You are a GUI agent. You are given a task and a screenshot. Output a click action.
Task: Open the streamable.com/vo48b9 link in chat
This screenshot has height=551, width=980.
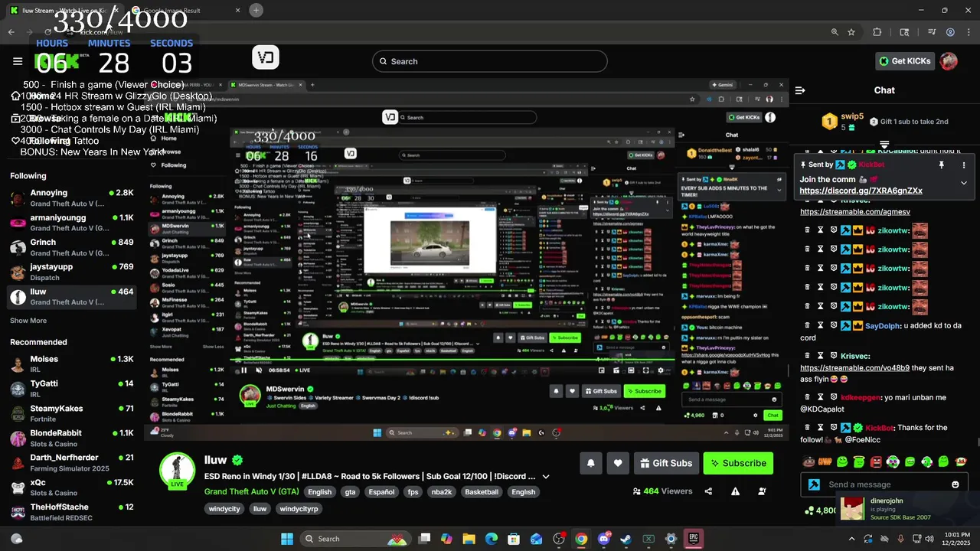[x=854, y=368]
